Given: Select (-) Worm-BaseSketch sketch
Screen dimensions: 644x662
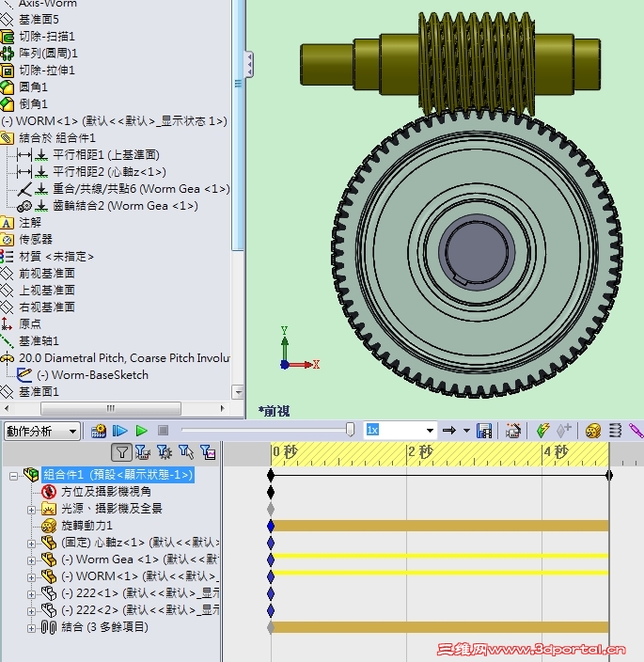Looking at the screenshot, I should (92, 375).
